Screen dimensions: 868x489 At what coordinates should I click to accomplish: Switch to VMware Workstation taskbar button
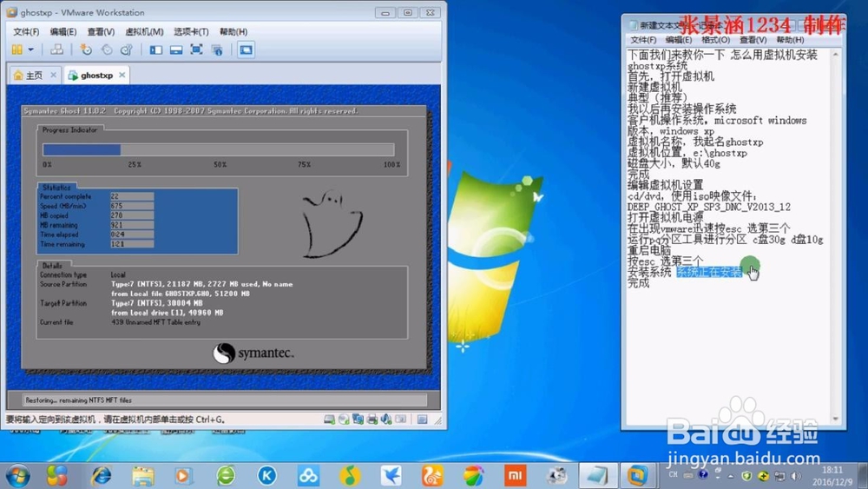pos(638,476)
